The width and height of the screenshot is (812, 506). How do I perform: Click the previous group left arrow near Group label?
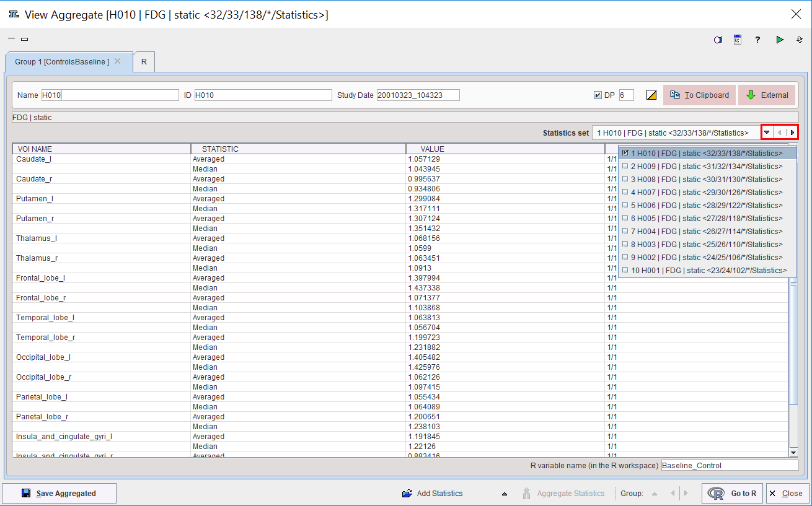673,494
